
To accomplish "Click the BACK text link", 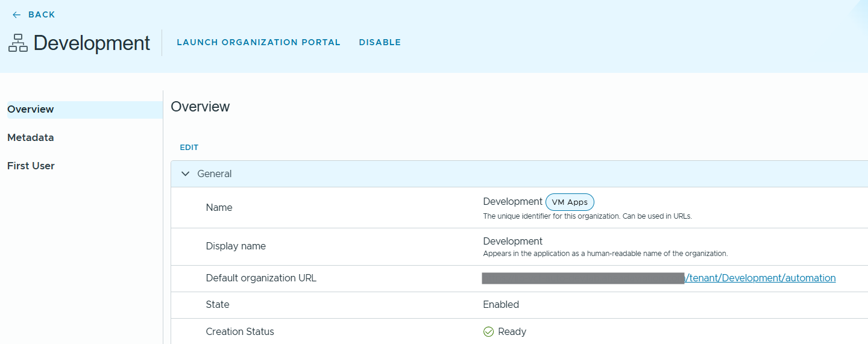I will (x=42, y=14).
